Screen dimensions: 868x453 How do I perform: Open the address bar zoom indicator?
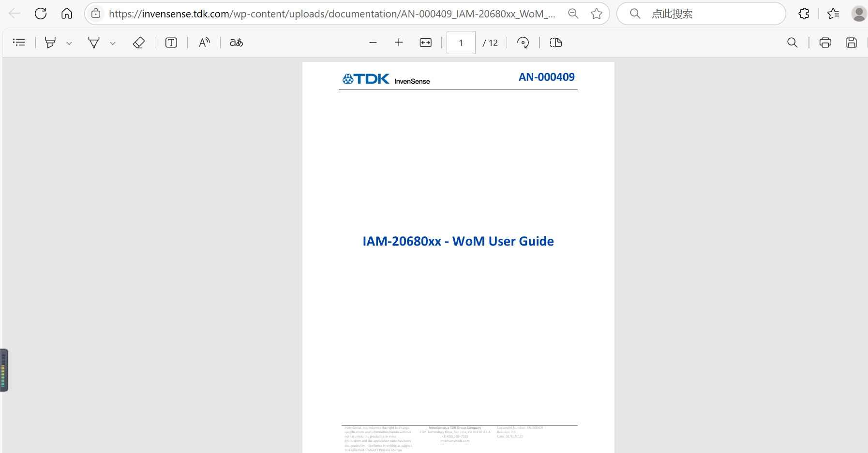573,14
